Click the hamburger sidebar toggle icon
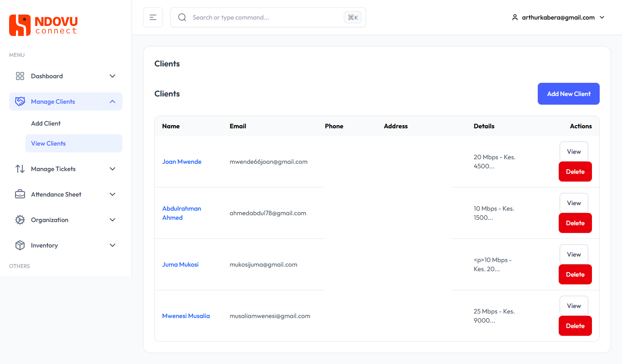Viewport: 622px width, 364px height. coord(153,17)
